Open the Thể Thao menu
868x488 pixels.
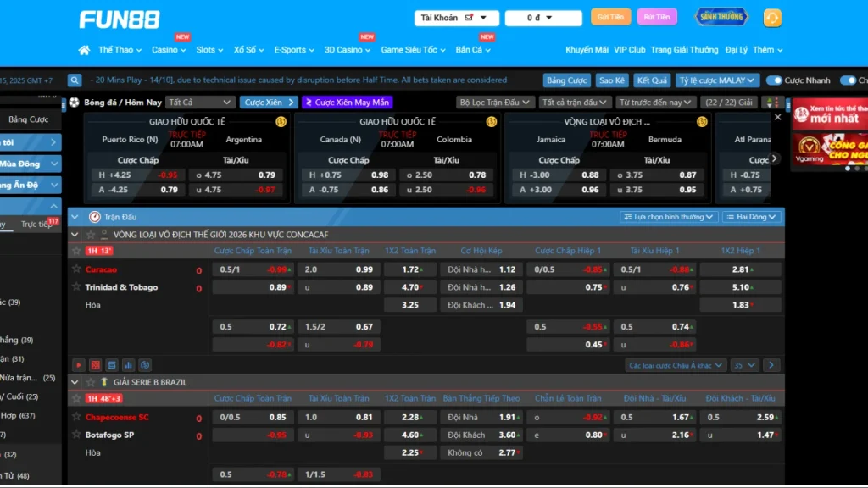[120, 50]
